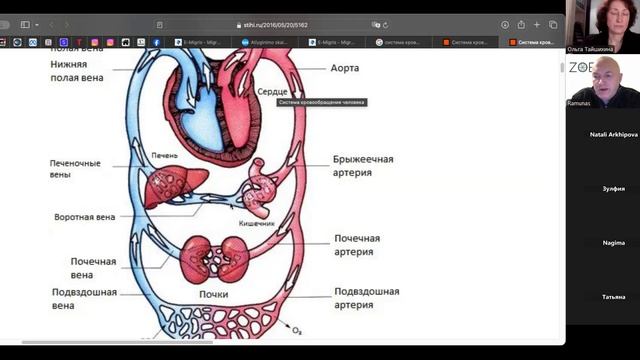
Task: Click the stihi.ru address field
Action: click(x=272, y=25)
